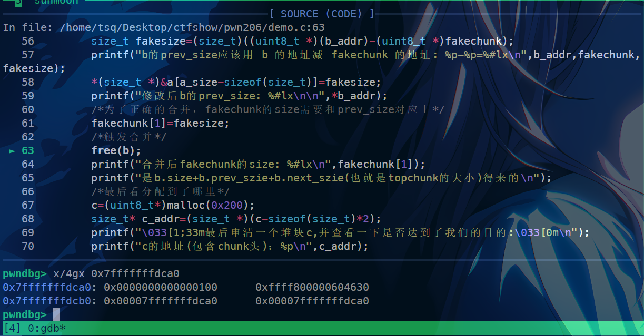Click the comment "/*最后看分配到了哪里*/"
The height and width of the screenshot is (336, 644).
point(161,191)
